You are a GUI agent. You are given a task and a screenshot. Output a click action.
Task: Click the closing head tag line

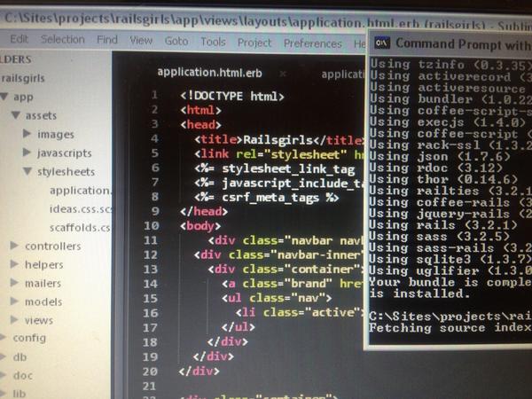204,211
